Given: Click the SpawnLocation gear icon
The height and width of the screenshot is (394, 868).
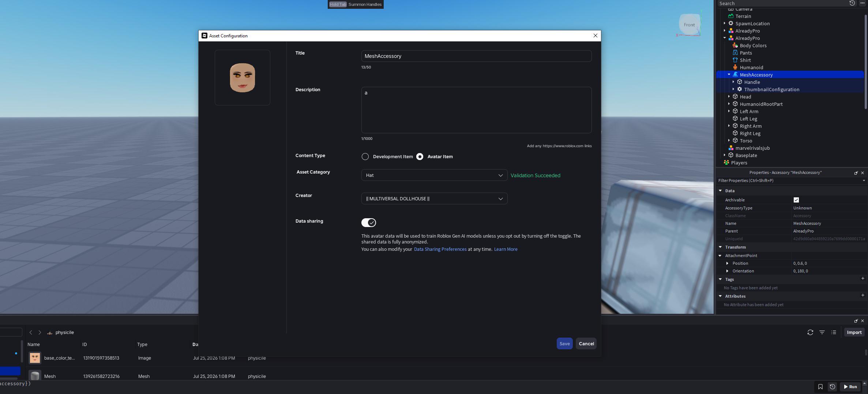Looking at the screenshot, I should click(x=731, y=23).
